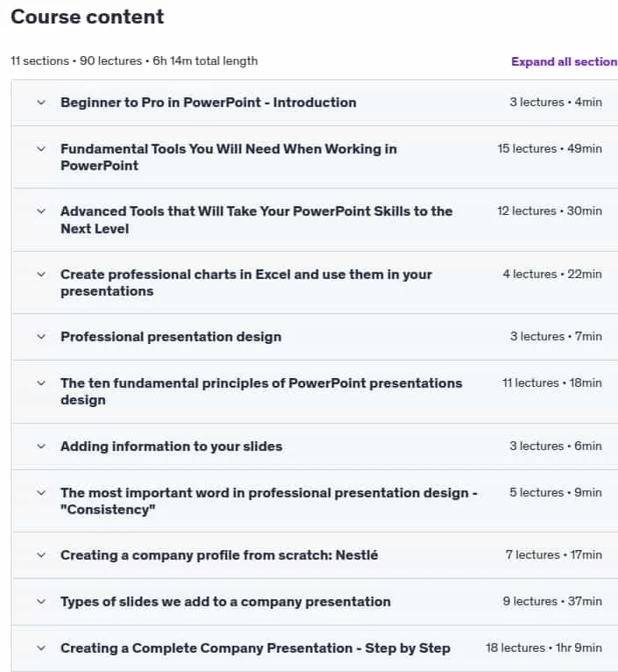Select 'Create professional charts in Excel' section title
618x672 pixels.
[246, 282]
